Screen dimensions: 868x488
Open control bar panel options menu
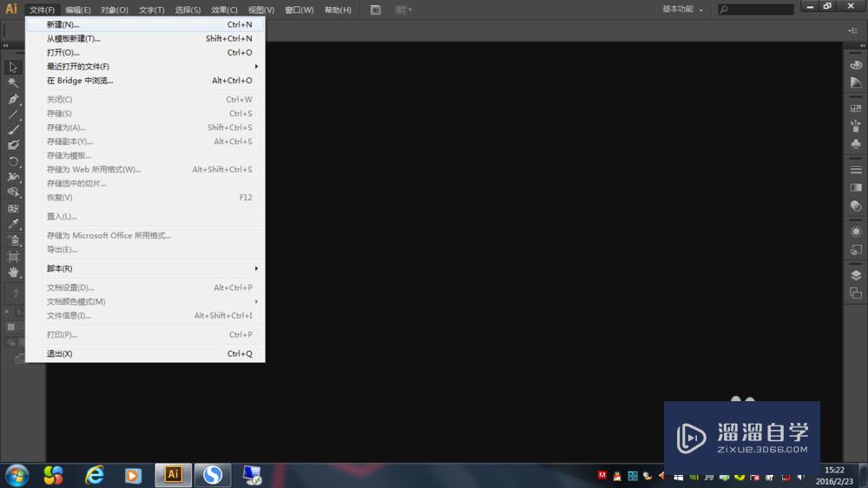click(x=853, y=30)
